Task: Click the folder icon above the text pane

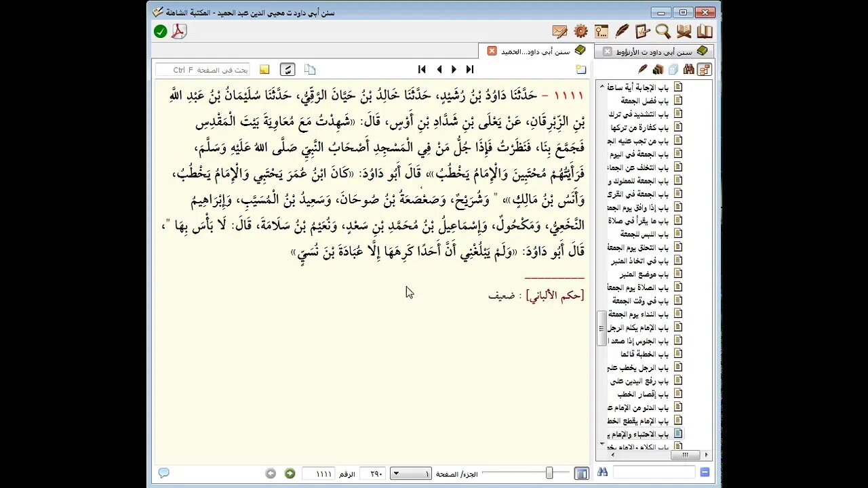Action: 581,69
